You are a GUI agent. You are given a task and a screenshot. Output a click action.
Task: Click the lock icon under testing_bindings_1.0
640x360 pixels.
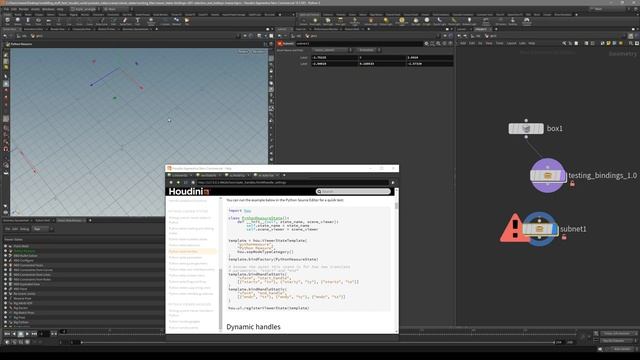(x=572, y=184)
